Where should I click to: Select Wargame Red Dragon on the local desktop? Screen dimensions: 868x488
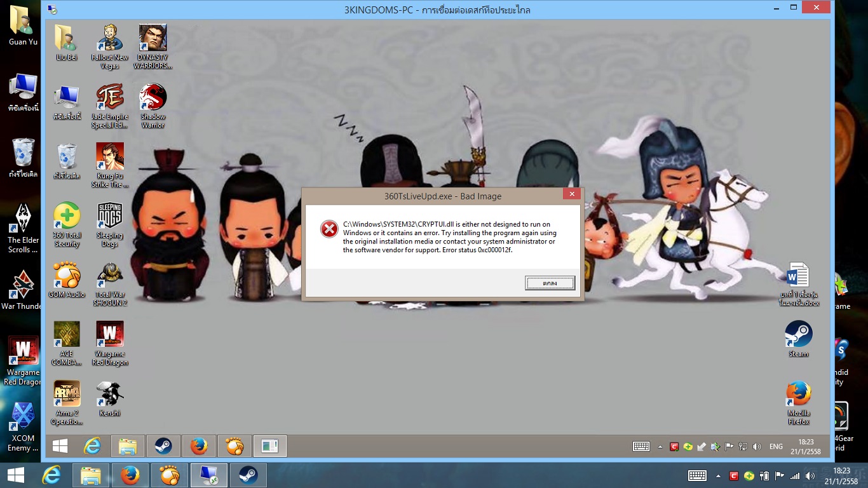pyautogui.click(x=23, y=360)
